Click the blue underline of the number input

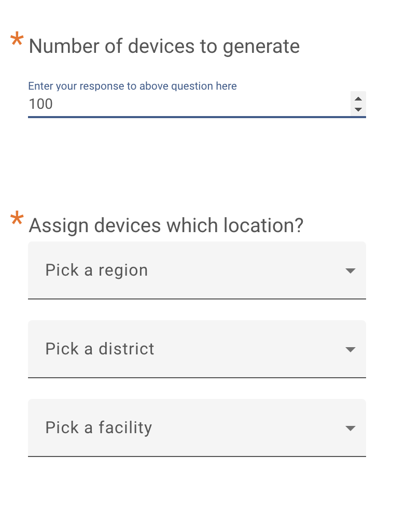(x=197, y=118)
